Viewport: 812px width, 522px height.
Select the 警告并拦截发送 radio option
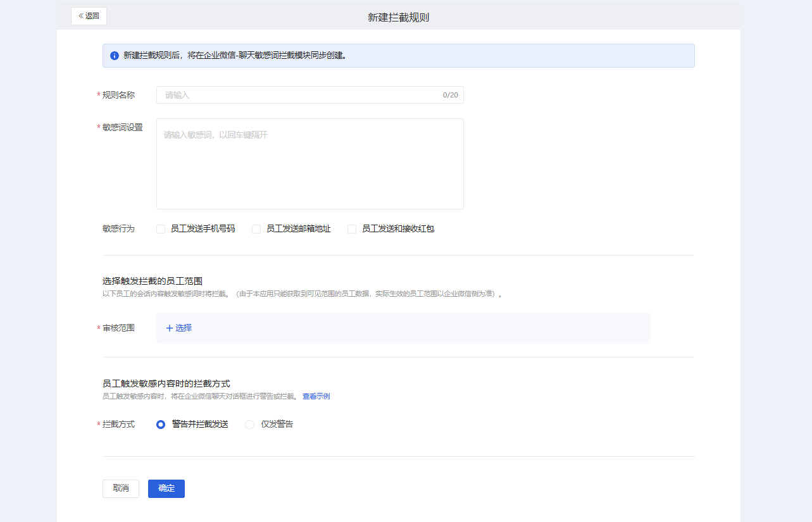161,425
